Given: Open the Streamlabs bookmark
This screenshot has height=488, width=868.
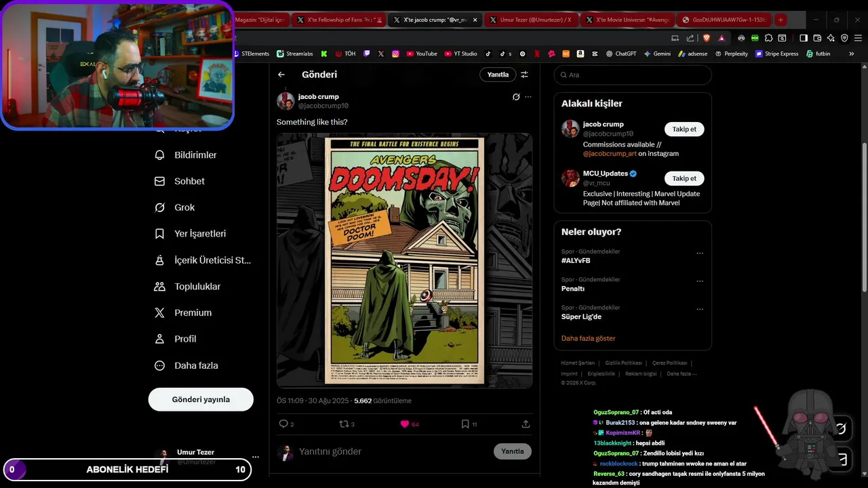Looking at the screenshot, I should 294,54.
